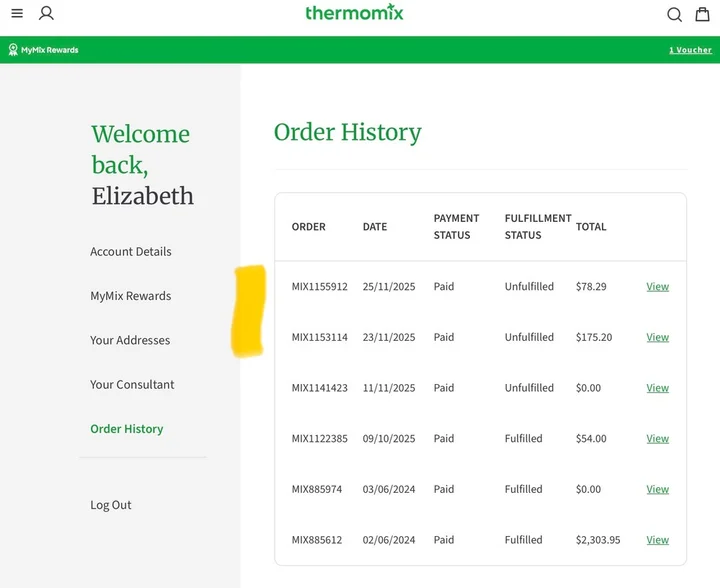Click the total $78.29
This screenshot has height=588, width=720.
click(x=591, y=286)
